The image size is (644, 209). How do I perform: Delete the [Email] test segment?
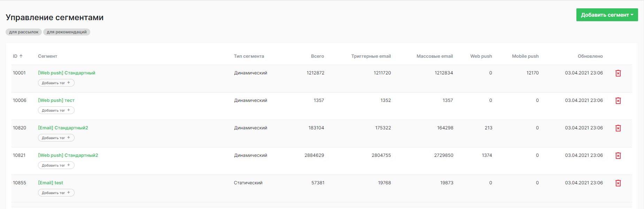pos(619,183)
